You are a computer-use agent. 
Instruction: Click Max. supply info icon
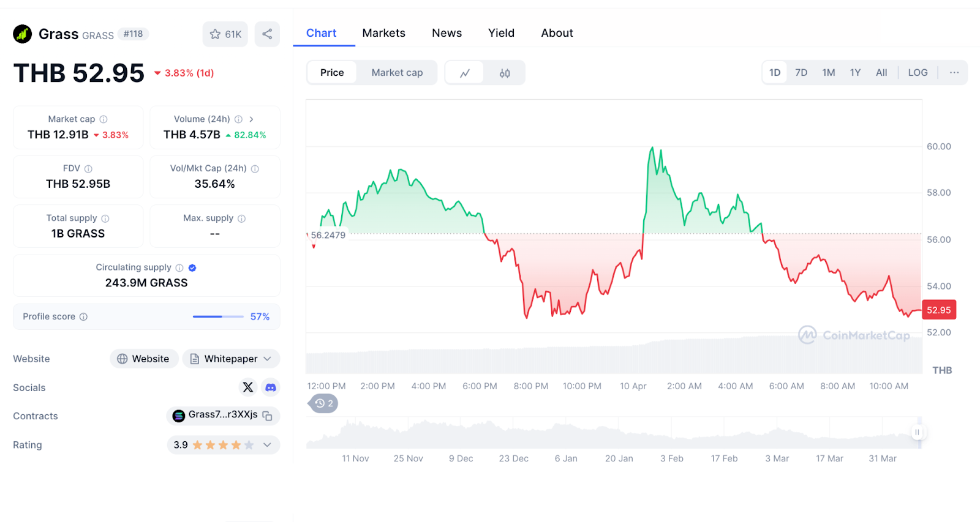(x=241, y=218)
